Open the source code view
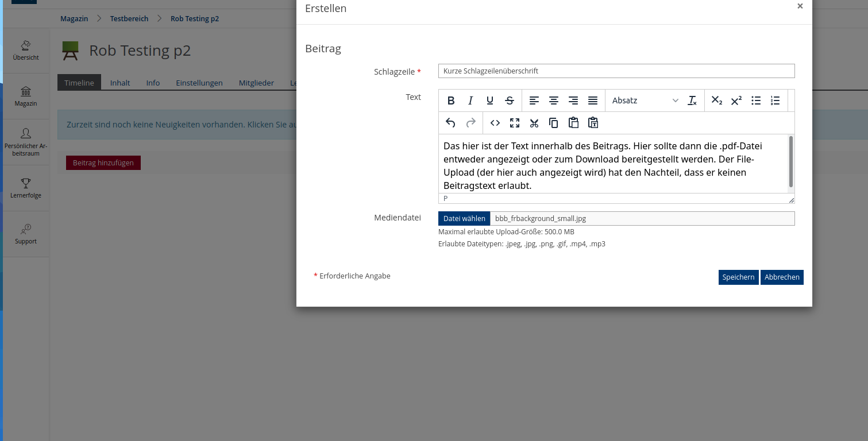This screenshot has width=868, height=441. coord(495,123)
